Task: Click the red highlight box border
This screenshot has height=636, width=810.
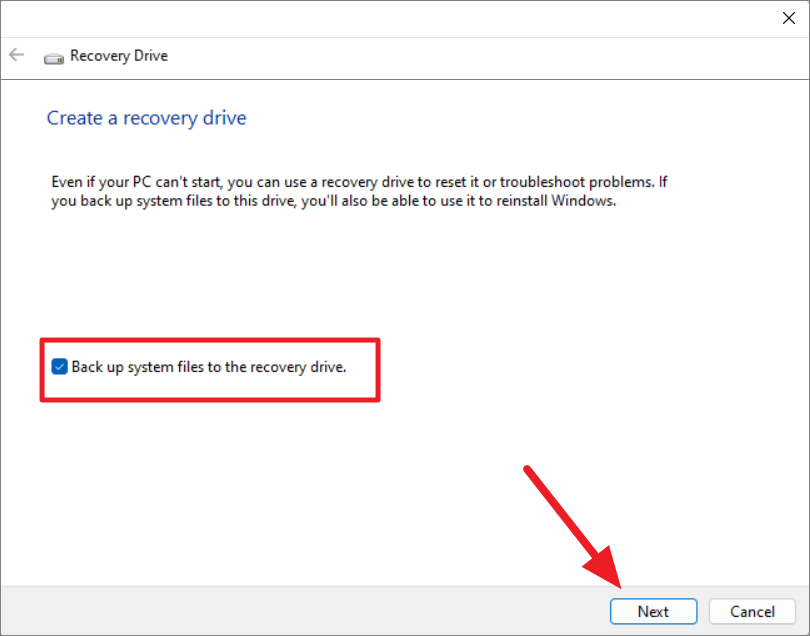Action: [210, 340]
